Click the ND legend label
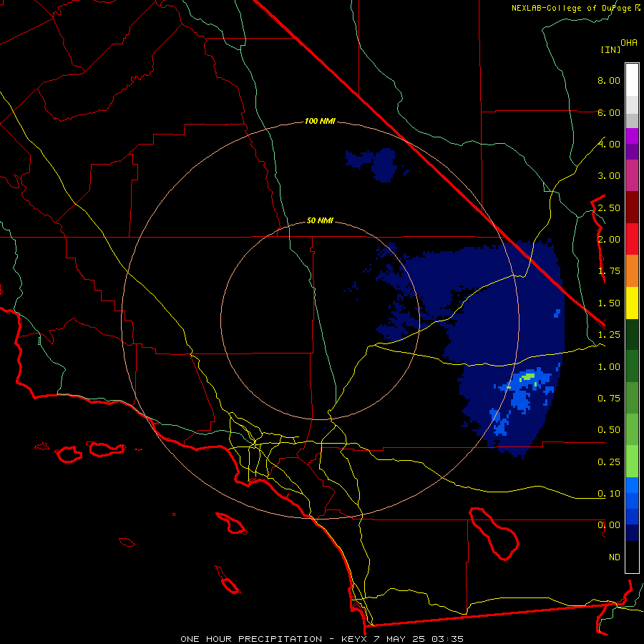Image resolution: width=644 pixels, height=644 pixels. pyautogui.click(x=615, y=557)
